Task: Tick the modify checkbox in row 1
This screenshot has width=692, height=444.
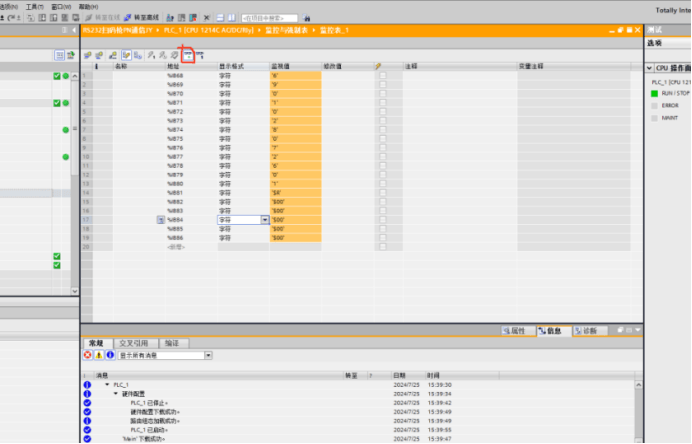Action: click(x=383, y=75)
